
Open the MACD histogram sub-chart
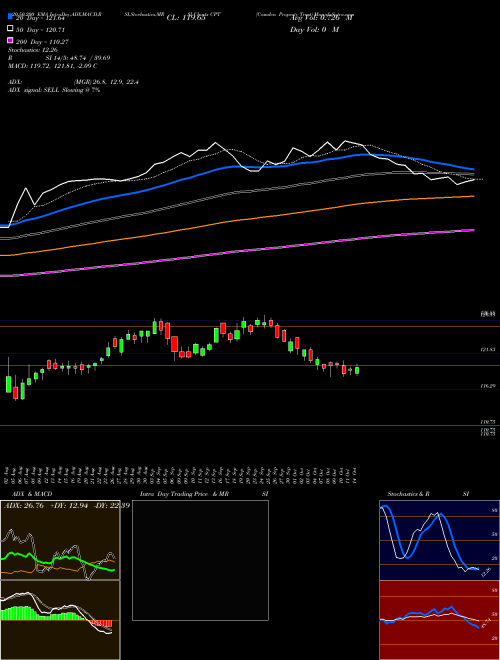coord(60,620)
